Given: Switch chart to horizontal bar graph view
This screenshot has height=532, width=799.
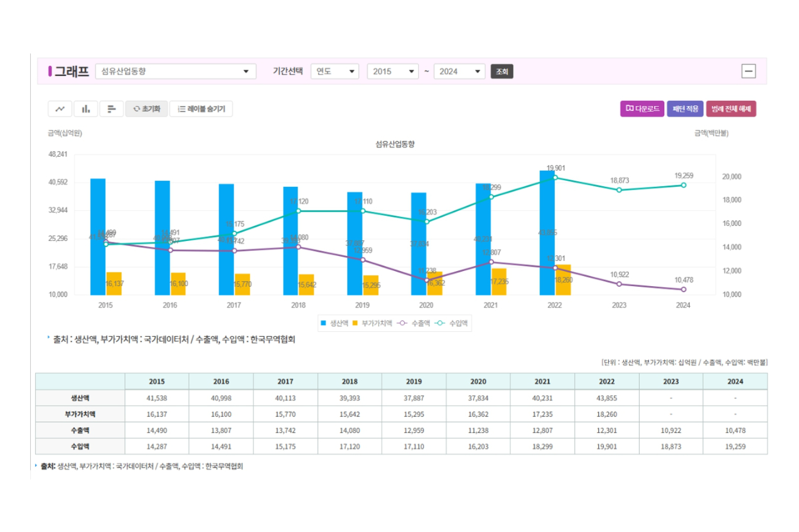Looking at the screenshot, I should (111, 109).
